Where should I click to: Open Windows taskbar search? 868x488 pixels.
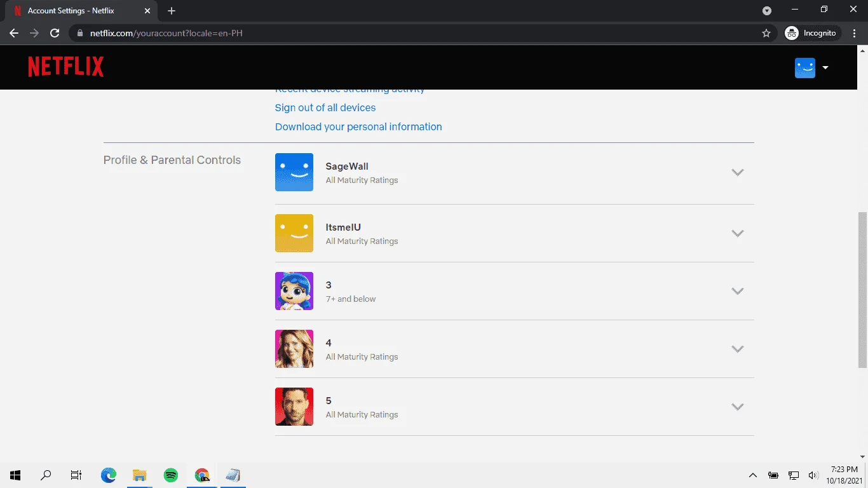(x=46, y=475)
